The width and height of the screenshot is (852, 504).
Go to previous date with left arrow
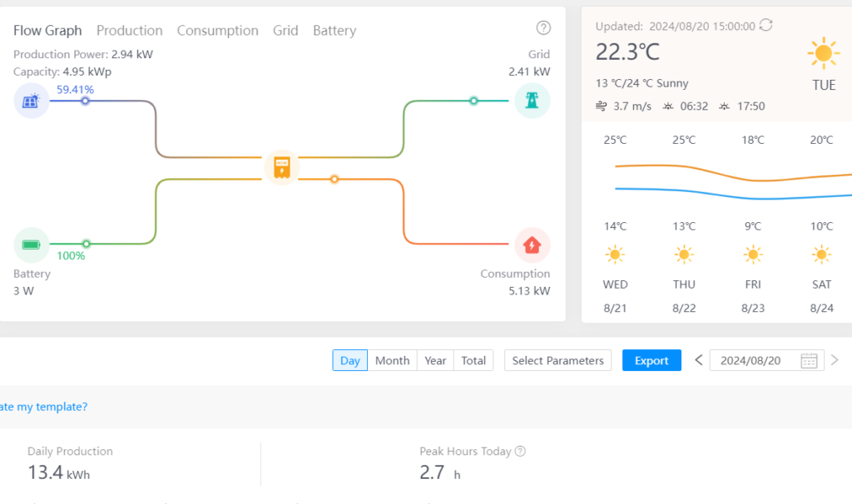tap(699, 361)
